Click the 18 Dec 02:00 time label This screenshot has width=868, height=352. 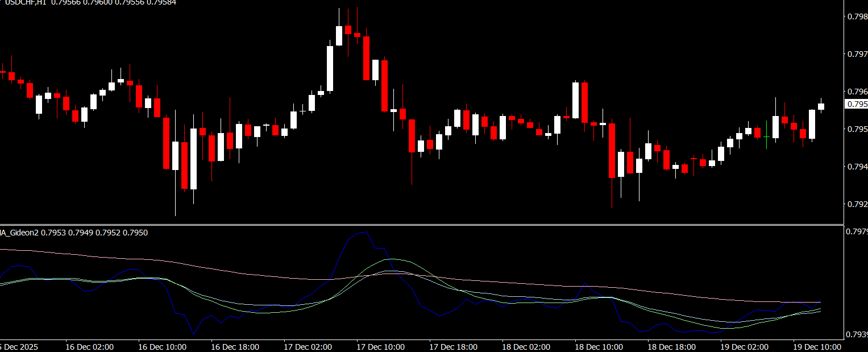[526, 346]
